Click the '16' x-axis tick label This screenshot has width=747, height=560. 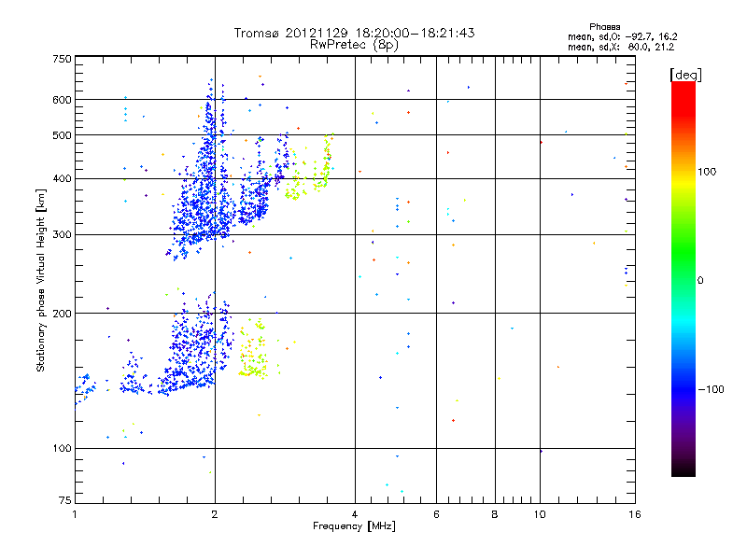click(x=635, y=514)
